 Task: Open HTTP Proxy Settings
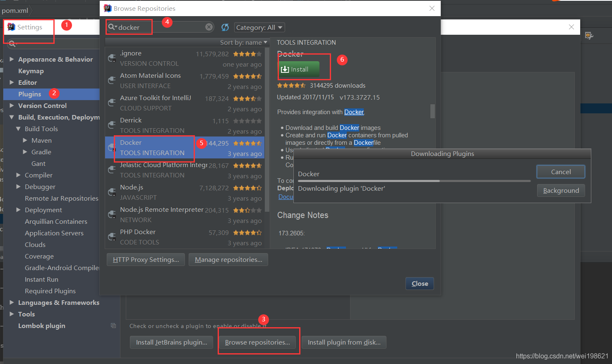[146, 259]
